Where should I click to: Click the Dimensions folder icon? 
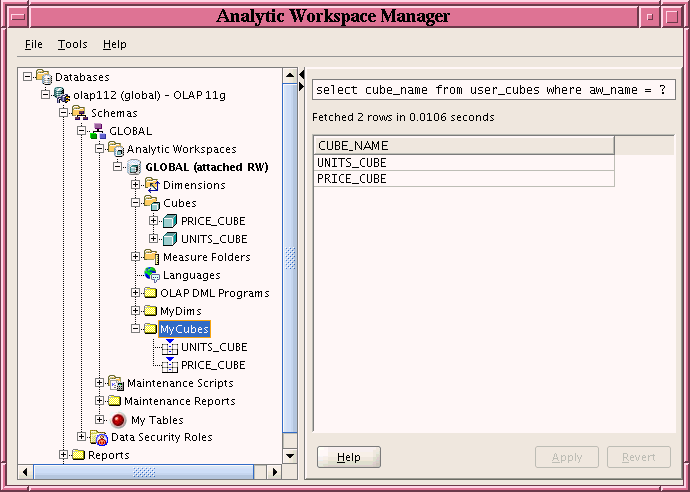[x=152, y=185]
